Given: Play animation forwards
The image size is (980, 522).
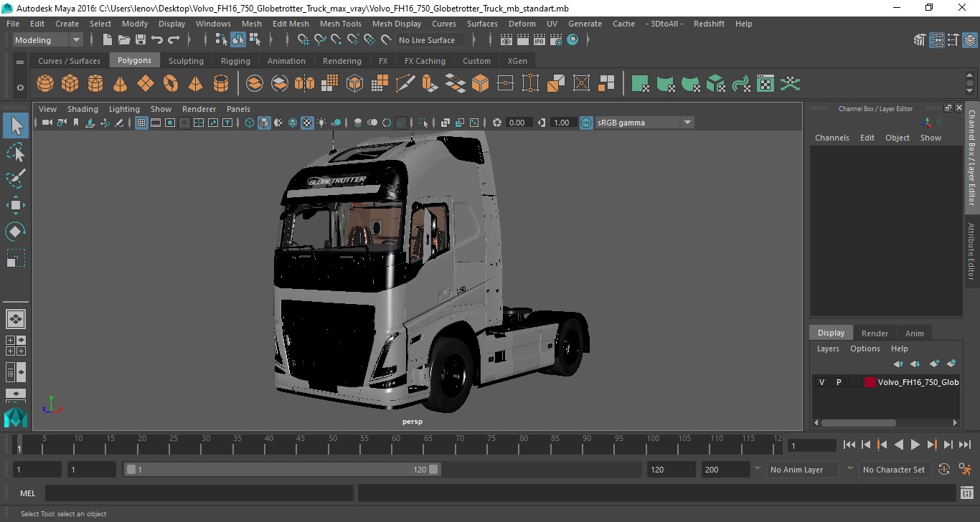Looking at the screenshot, I should 915,445.
